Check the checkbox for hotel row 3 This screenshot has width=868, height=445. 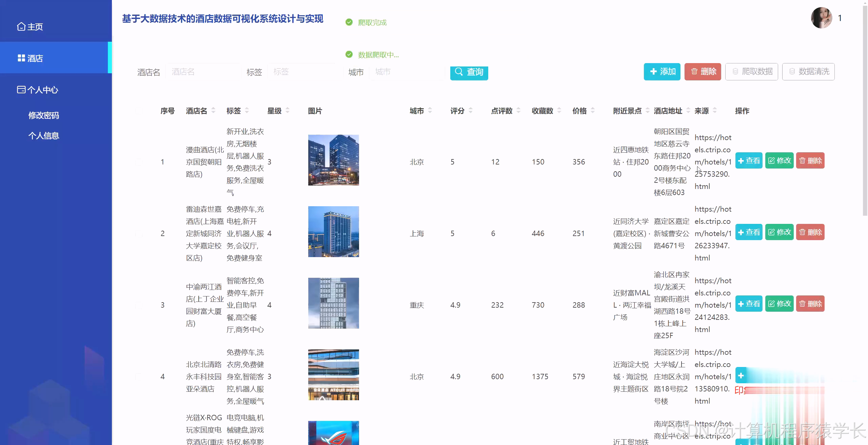tap(138, 304)
